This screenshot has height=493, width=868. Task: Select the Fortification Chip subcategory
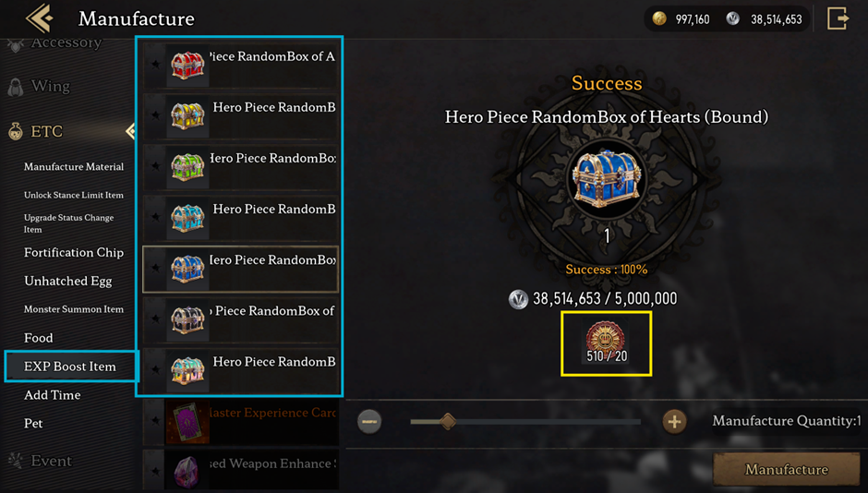74,252
